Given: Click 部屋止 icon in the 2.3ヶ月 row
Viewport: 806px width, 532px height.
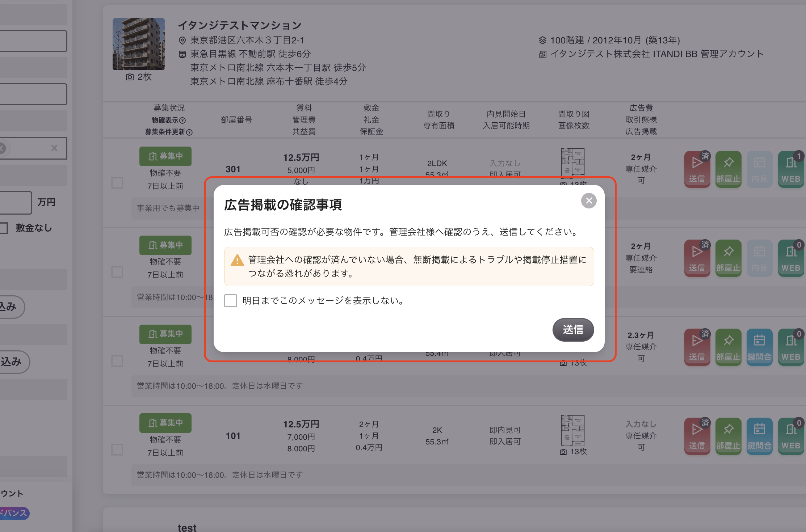Looking at the screenshot, I should (x=728, y=347).
